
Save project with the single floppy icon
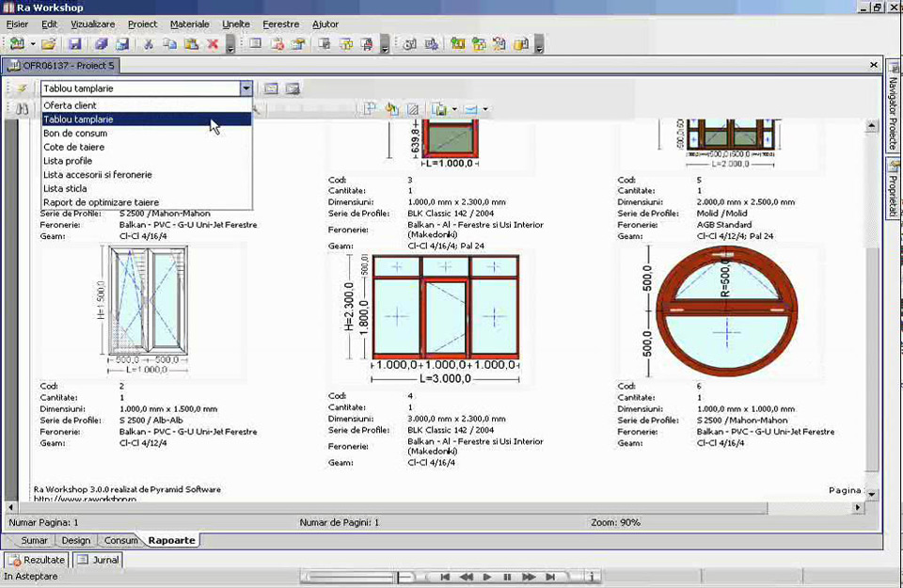click(x=75, y=44)
